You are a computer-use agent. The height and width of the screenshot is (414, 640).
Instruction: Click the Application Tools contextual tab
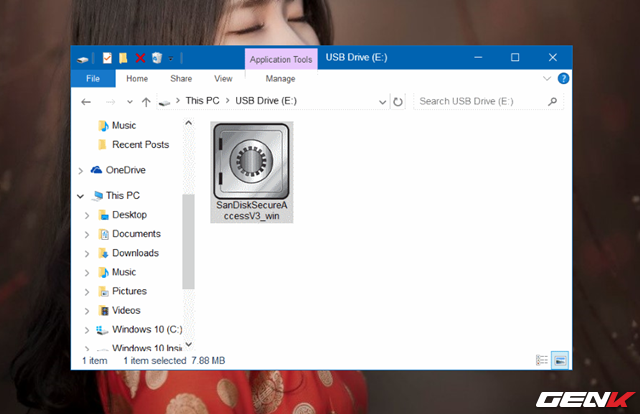coord(281,59)
